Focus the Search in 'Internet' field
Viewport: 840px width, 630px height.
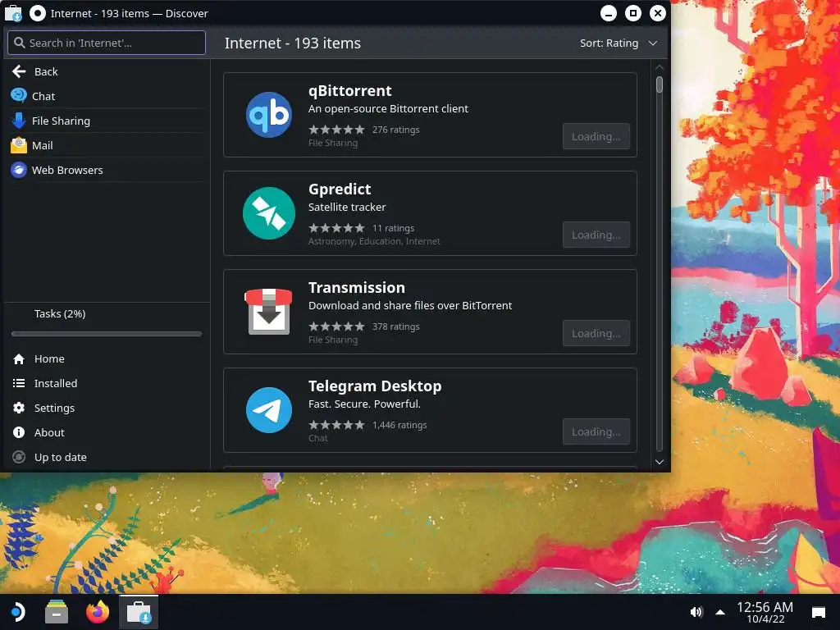click(x=107, y=43)
